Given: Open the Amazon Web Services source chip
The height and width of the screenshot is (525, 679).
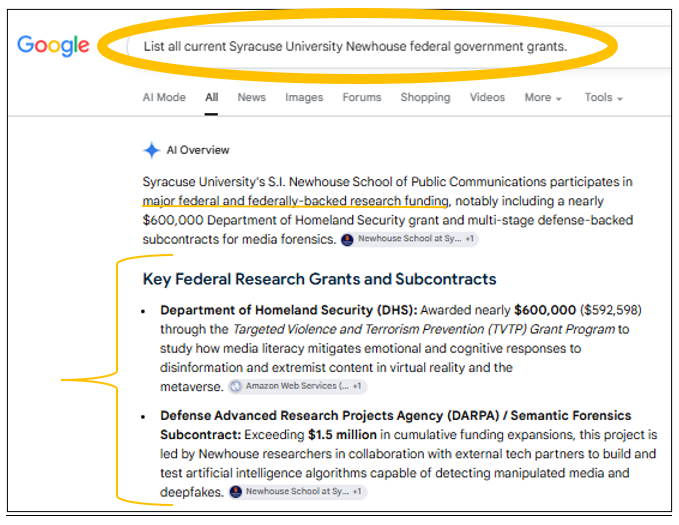Looking at the screenshot, I should point(297,386).
